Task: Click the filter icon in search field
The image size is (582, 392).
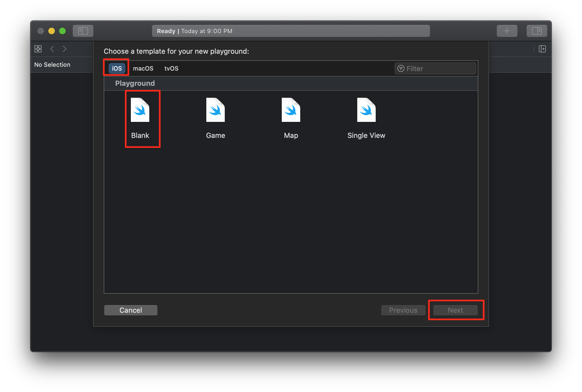Action: 401,69
